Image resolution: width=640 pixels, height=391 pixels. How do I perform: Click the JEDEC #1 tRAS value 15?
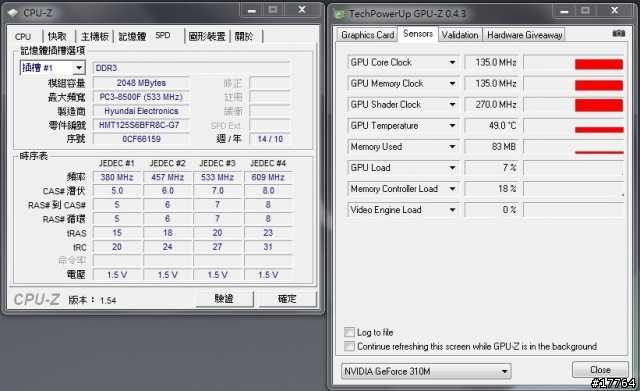[x=117, y=233]
